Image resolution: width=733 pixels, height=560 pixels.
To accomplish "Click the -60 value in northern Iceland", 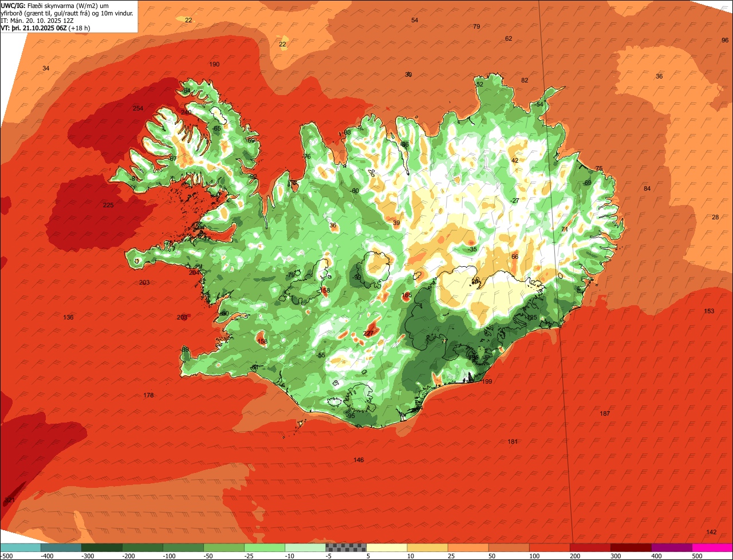I will point(354,191).
